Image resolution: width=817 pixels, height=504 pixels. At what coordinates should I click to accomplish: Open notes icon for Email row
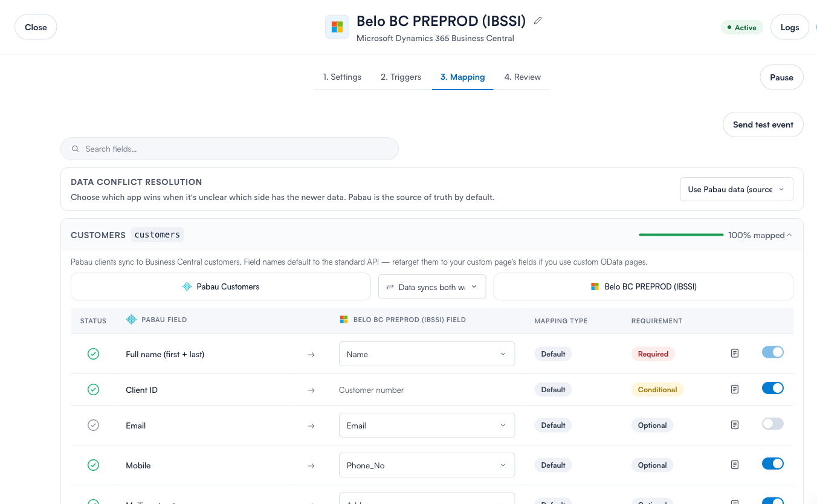pos(735,425)
